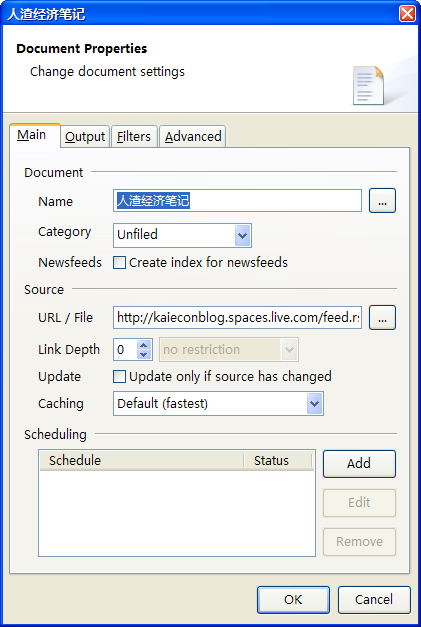Open the Advanced tab
Screen dimensions: 421x627
[x=193, y=137]
